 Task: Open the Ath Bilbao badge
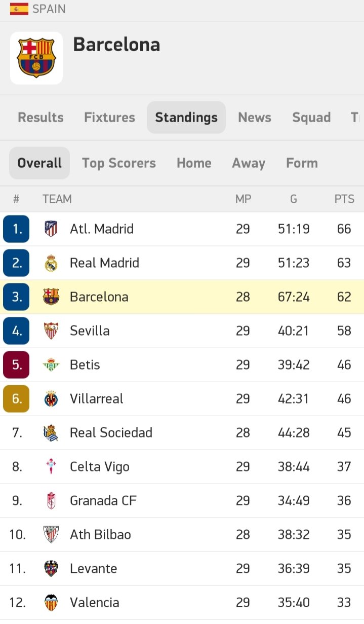(x=51, y=535)
